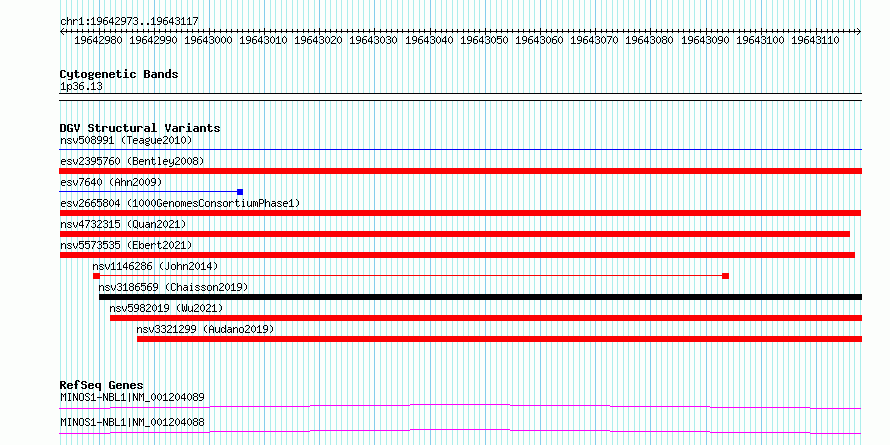Click ruler position 19643020
Screen dimensions: 890x445
click(318, 40)
